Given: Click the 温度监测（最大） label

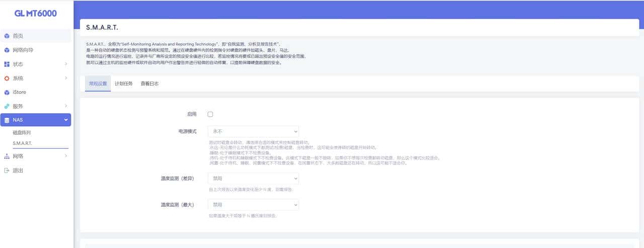Looking at the screenshot, I should click(x=178, y=205).
